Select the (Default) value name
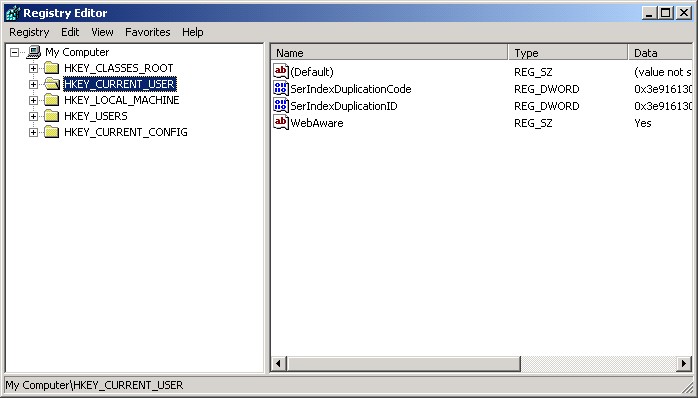698x398 pixels. (312, 72)
